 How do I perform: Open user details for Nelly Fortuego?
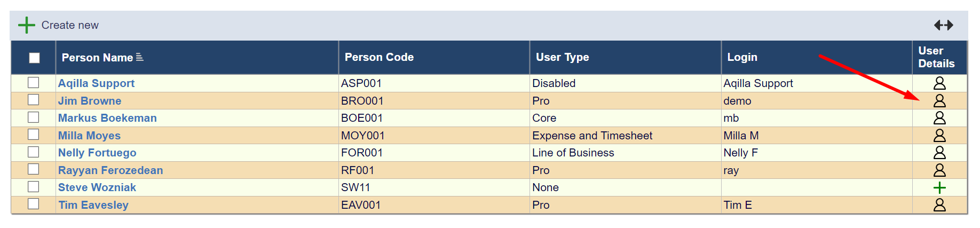coord(939,153)
